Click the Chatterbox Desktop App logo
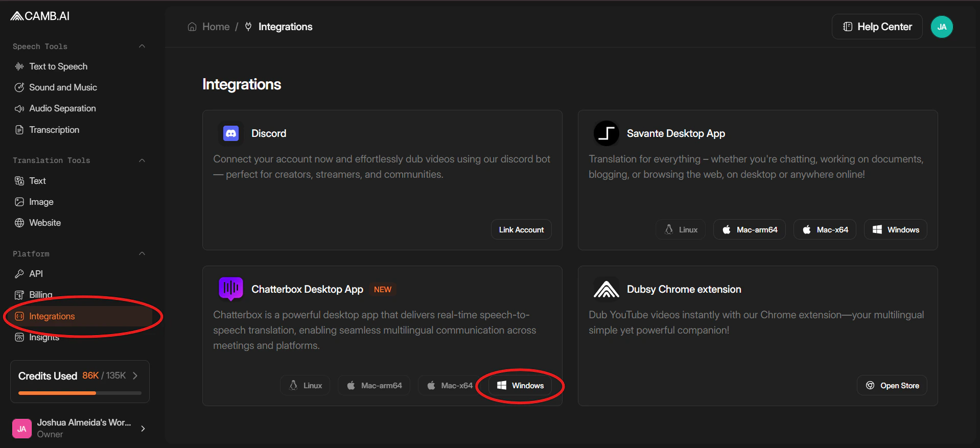Screen dimensions: 980x448 [231, 289]
